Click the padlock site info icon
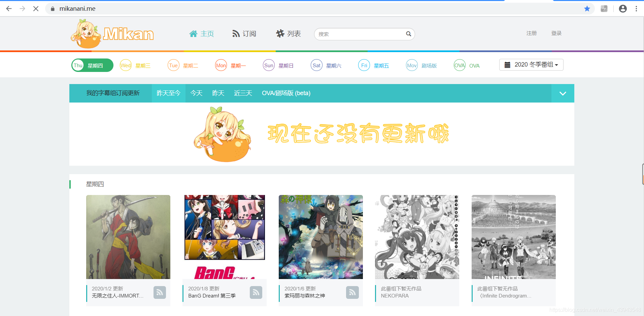Viewport: 644px width, 316px height. coord(53,9)
